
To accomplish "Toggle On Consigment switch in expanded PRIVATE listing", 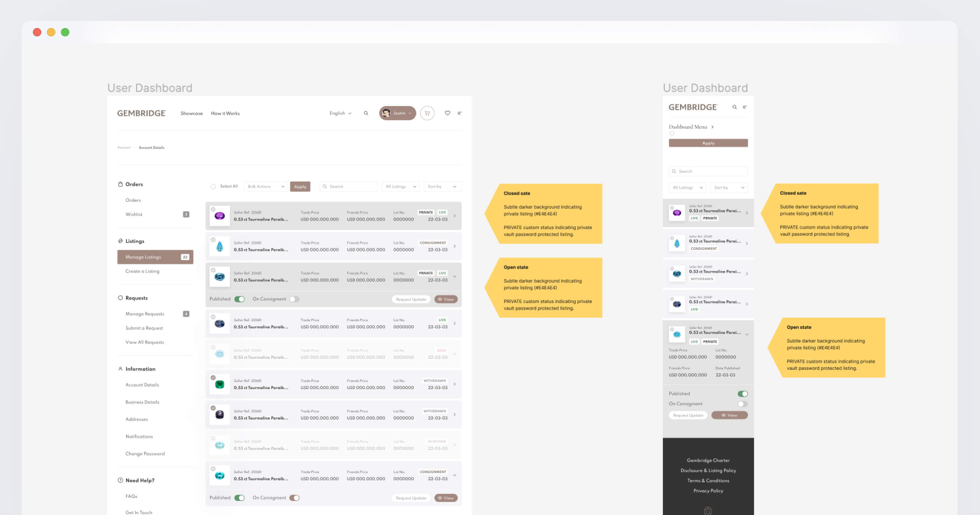I will [294, 299].
